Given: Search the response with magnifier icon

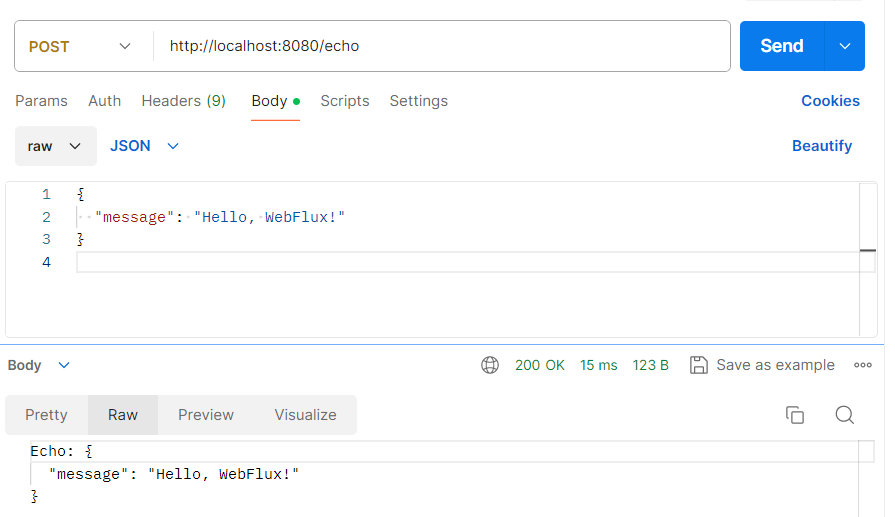Looking at the screenshot, I should pyautogui.click(x=844, y=415).
